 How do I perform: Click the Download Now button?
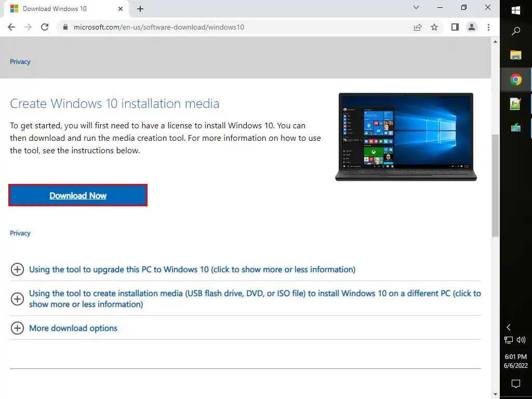click(78, 195)
